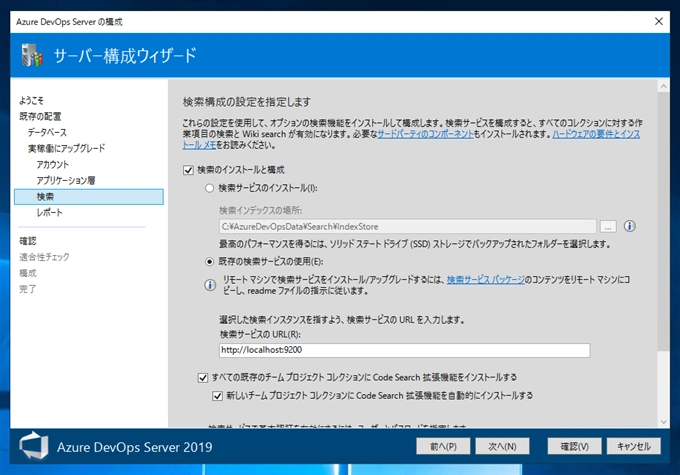Click the 検索構成の設定を指定します heading

point(247,102)
